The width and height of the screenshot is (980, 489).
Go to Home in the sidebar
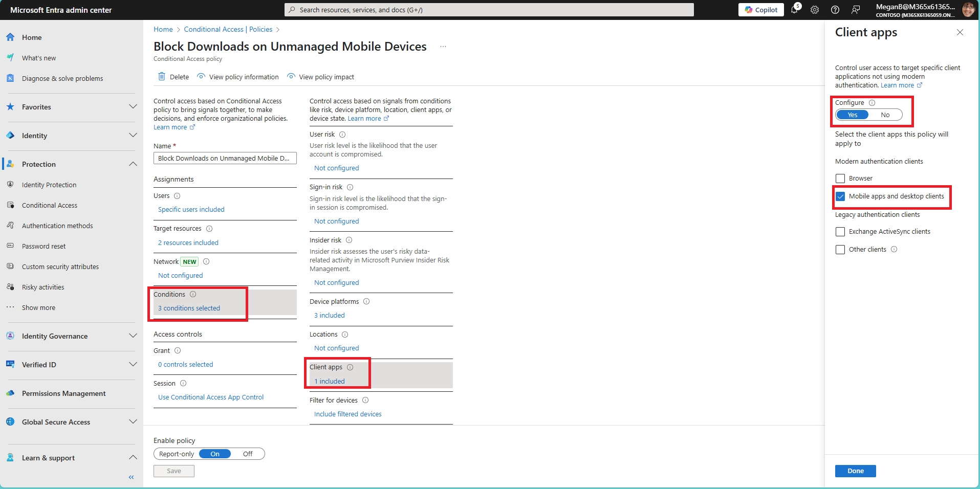(32, 37)
